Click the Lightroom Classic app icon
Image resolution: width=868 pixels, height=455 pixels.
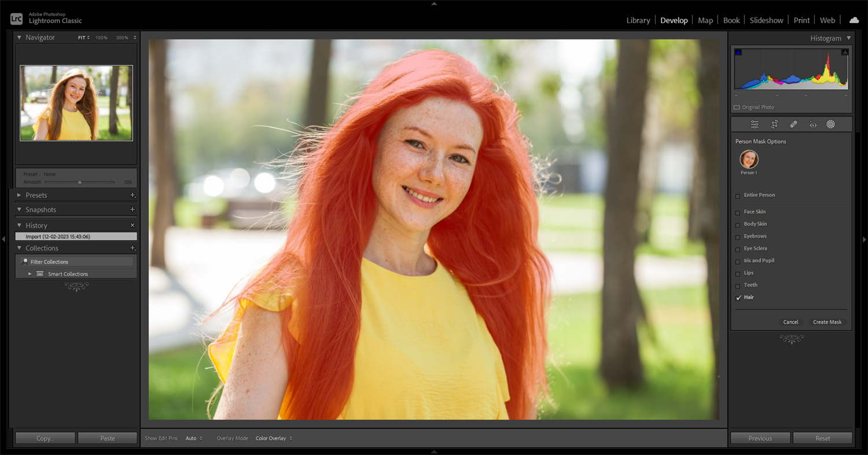tap(16, 18)
